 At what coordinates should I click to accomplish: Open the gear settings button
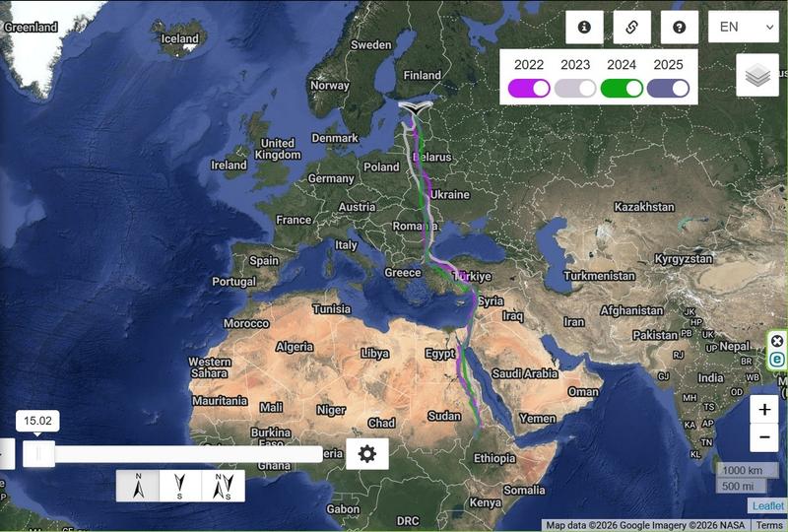(367, 453)
